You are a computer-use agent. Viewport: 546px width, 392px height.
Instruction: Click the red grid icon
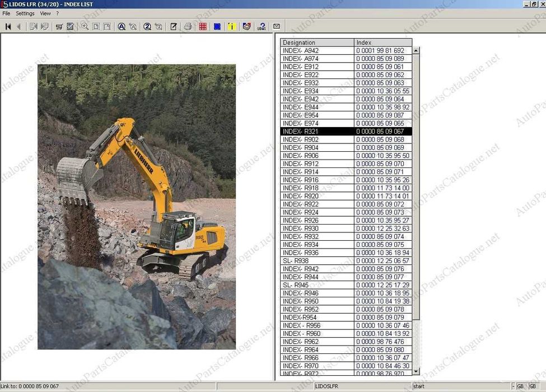(x=203, y=26)
